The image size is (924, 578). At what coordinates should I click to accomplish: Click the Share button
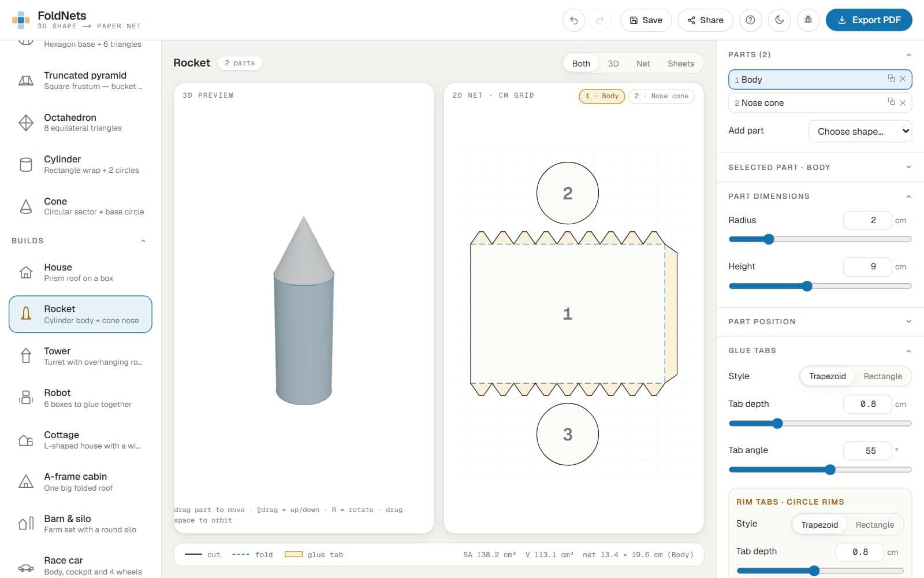[x=705, y=20]
